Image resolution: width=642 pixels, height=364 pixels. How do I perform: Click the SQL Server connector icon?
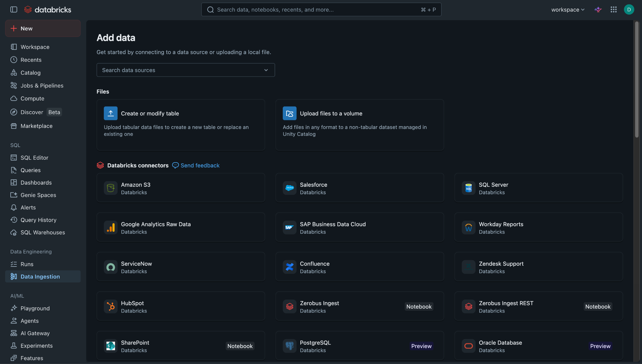click(469, 188)
